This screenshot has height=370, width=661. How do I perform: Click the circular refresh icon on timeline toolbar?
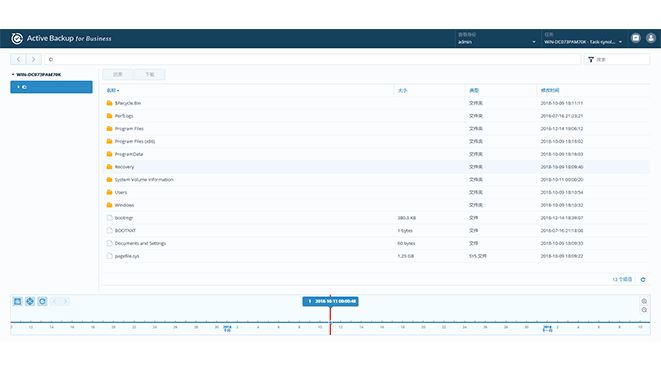point(42,301)
